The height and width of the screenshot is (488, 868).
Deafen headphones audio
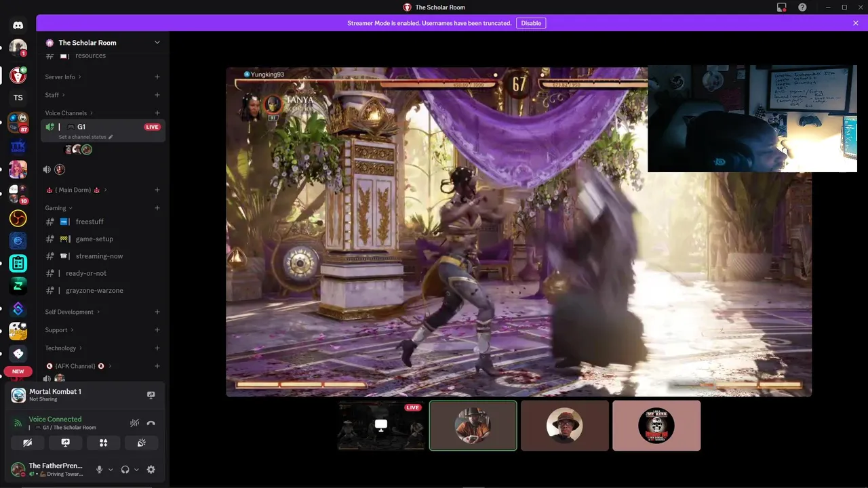pos(125,470)
